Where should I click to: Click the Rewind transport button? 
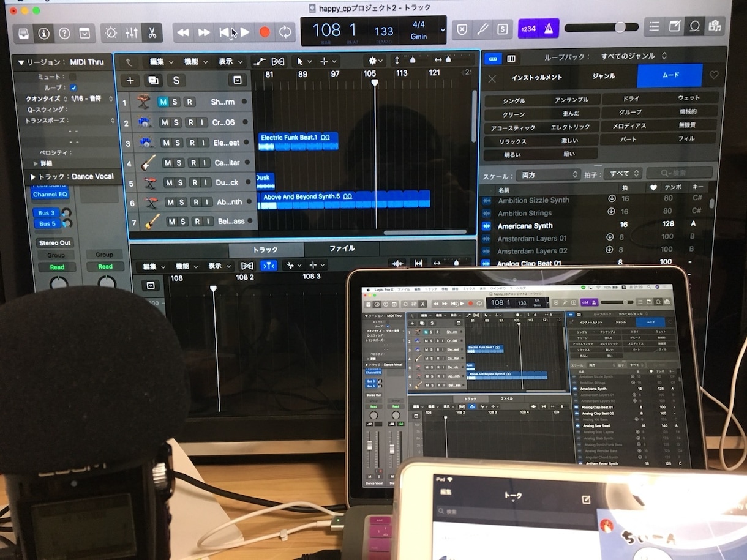183,32
